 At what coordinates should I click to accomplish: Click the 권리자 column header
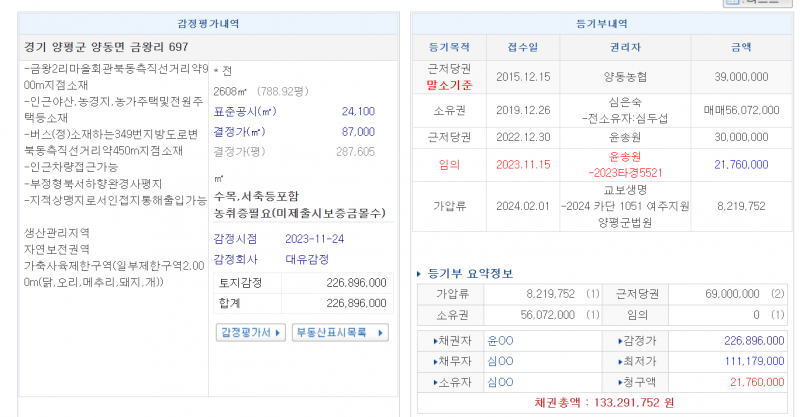tap(627, 47)
